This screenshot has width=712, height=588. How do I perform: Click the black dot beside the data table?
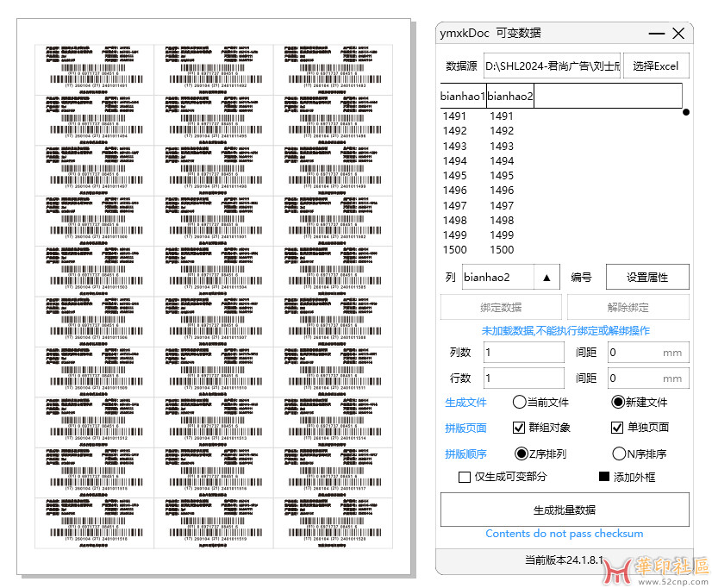pos(686,112)
